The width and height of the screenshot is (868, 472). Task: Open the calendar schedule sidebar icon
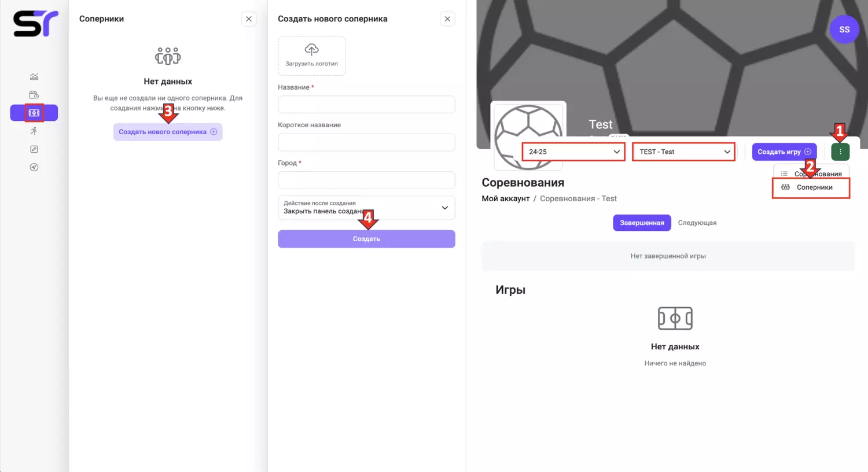tap(34, 95)
